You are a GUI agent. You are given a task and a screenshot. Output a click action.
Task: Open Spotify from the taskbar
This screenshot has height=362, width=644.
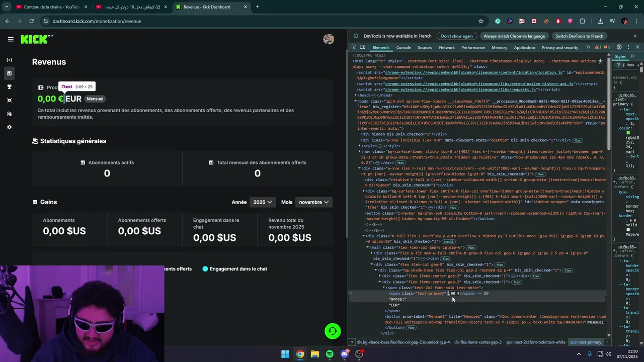330,354
